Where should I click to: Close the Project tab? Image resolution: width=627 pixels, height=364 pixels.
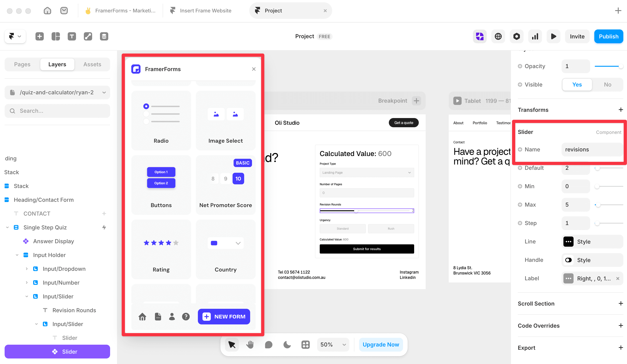325,11
